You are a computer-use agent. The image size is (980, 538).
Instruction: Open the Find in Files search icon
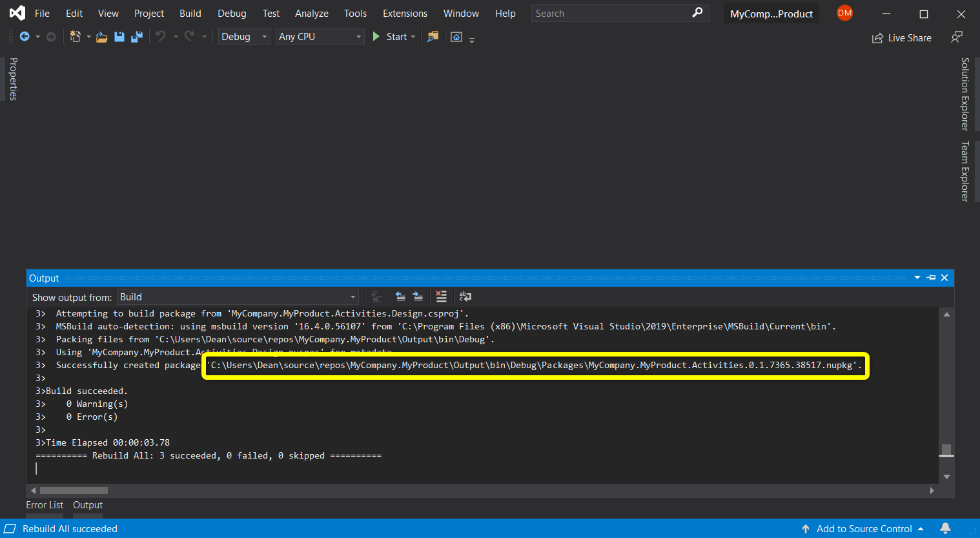[x=433, y=37]
